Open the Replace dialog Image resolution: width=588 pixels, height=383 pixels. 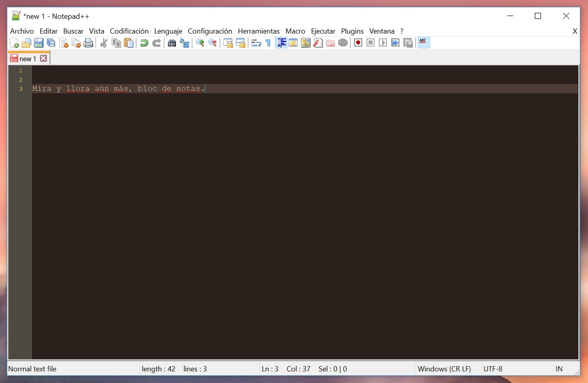pos(185,43)
